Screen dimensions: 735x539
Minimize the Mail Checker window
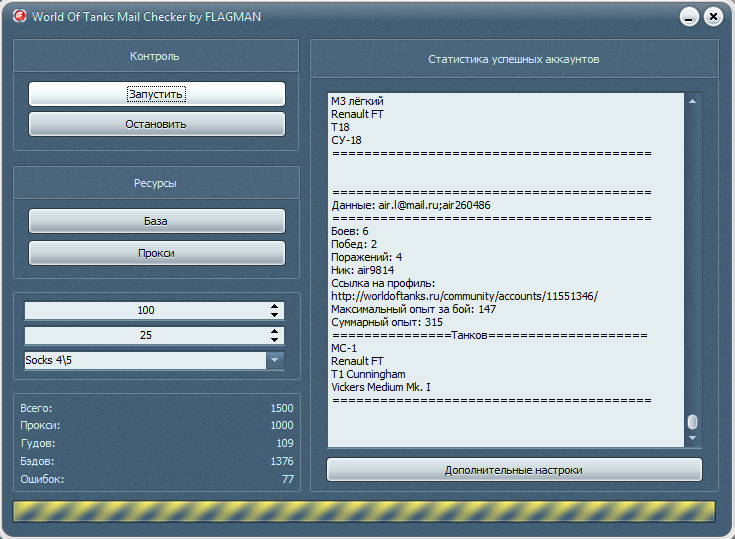689,17
